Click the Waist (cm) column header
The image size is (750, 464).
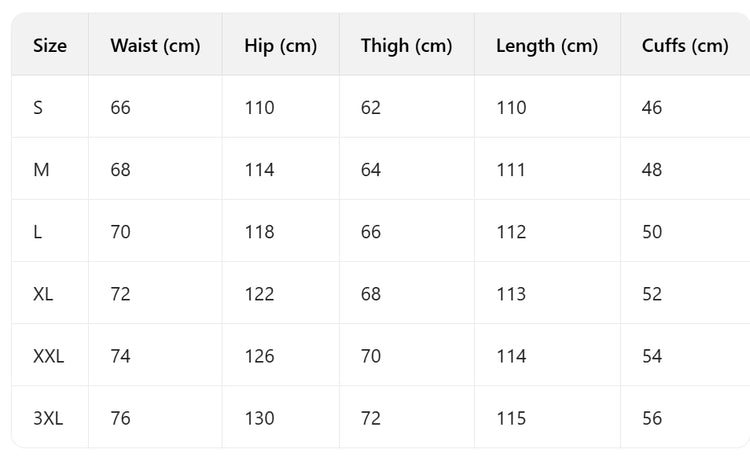(x=155, y=45)
